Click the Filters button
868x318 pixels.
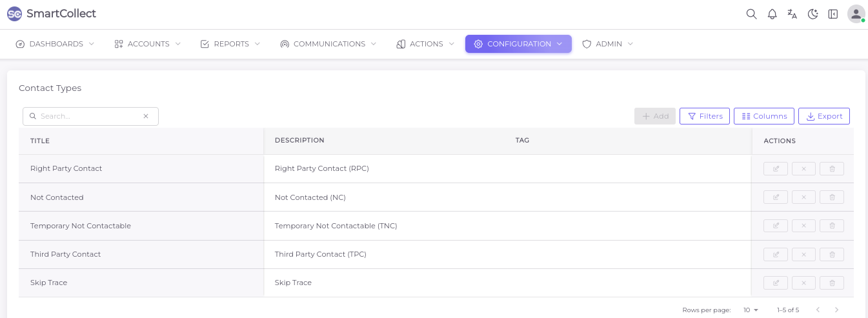pos(705,116)
